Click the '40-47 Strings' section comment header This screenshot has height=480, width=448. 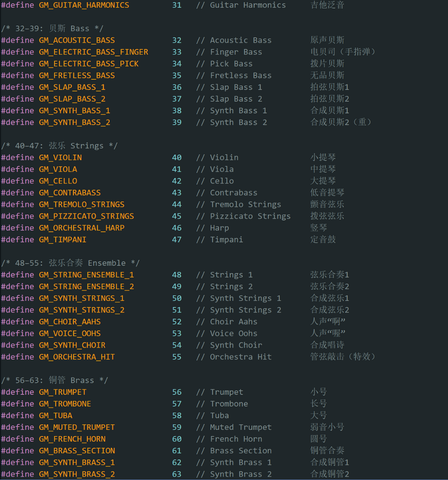(x=59, y=145)
